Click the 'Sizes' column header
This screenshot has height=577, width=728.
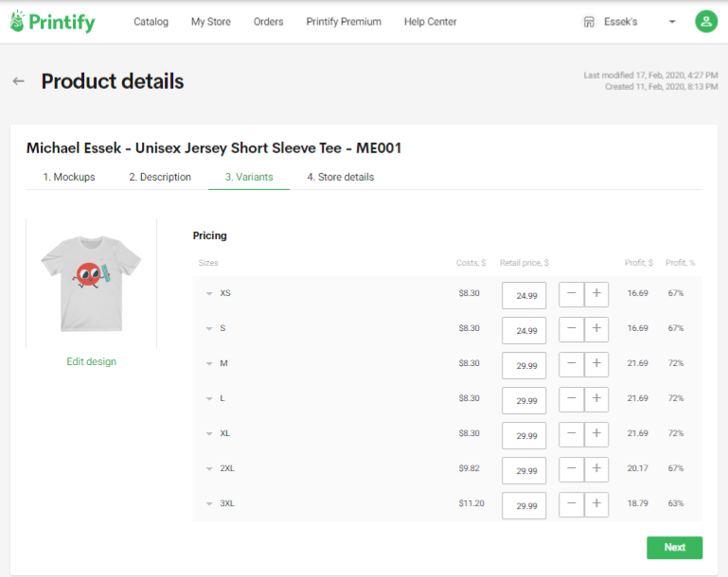(208, 263)
